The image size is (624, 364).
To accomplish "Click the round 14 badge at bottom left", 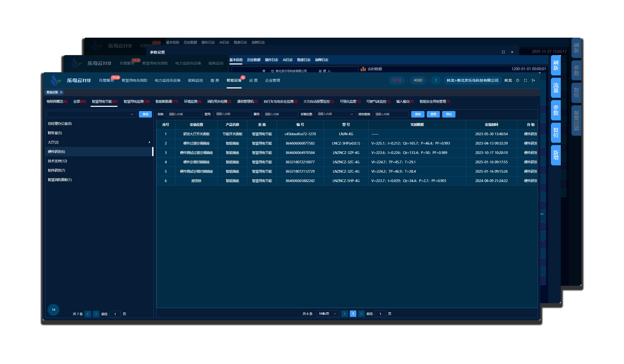I will [53, 310].
